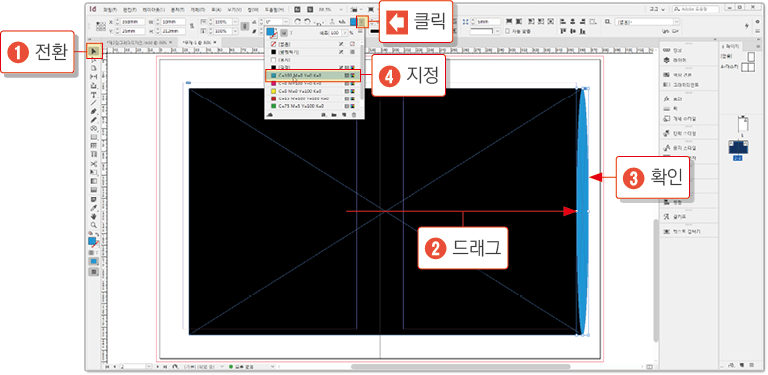
Task: Select the Scissors tool
Action: [x=94, y=164]
